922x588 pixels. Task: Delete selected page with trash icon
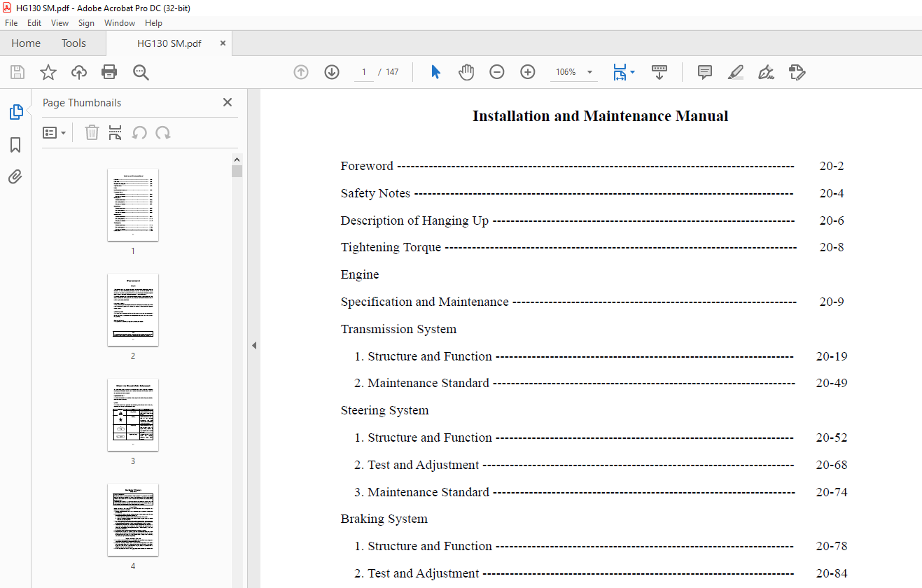[92, 132]
